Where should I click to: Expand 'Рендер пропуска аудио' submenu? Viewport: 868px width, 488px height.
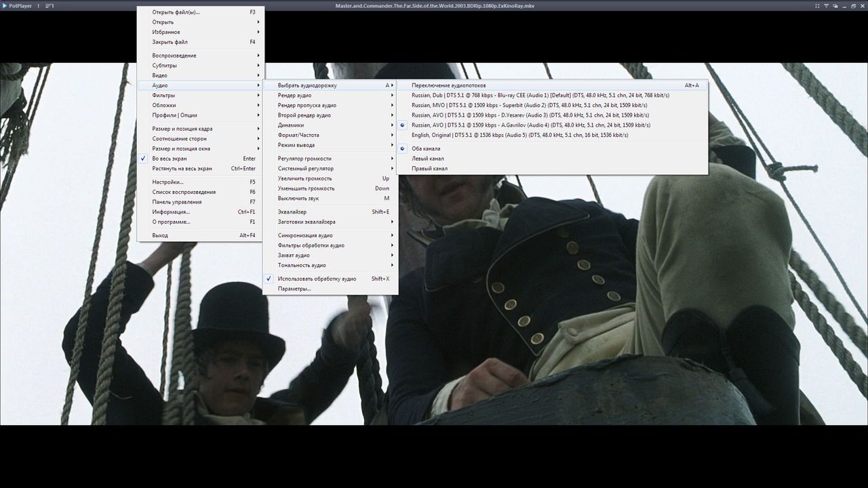coord(330,105)
